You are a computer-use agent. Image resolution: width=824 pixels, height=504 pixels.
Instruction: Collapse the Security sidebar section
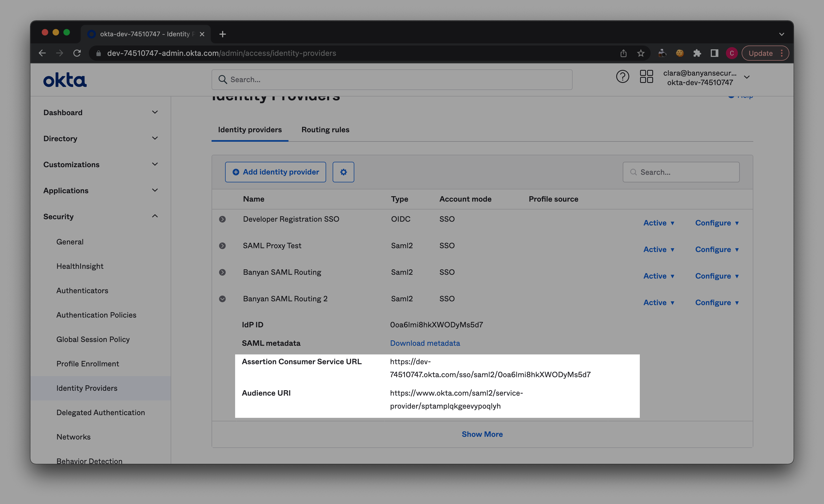[x=154, y=217]
